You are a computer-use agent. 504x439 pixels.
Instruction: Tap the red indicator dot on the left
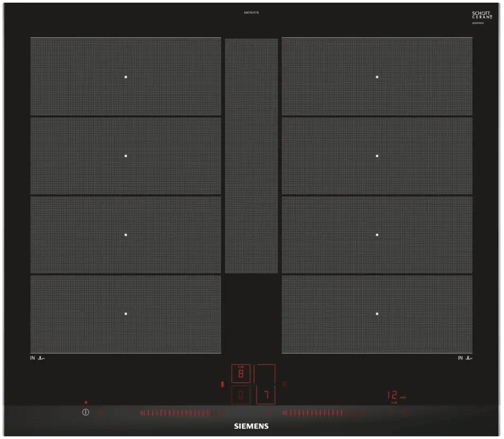[x=85, y=402]
